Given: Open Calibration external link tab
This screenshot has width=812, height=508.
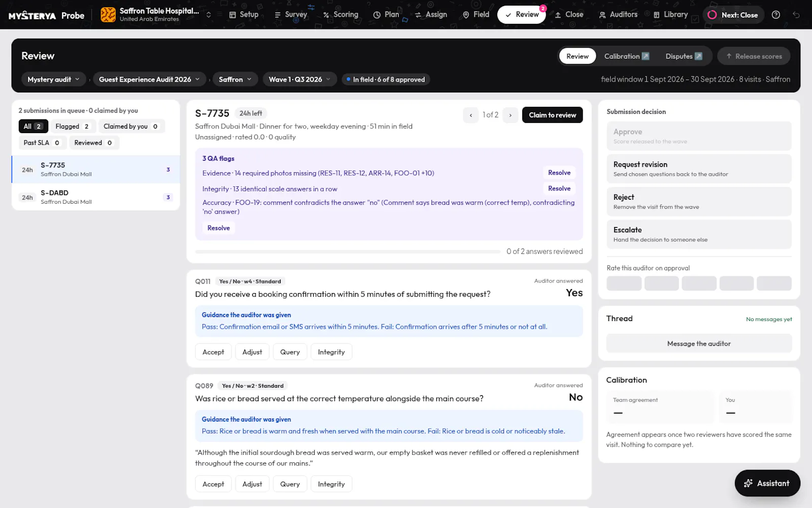Looking at the screenshot, I should (627, 56).
